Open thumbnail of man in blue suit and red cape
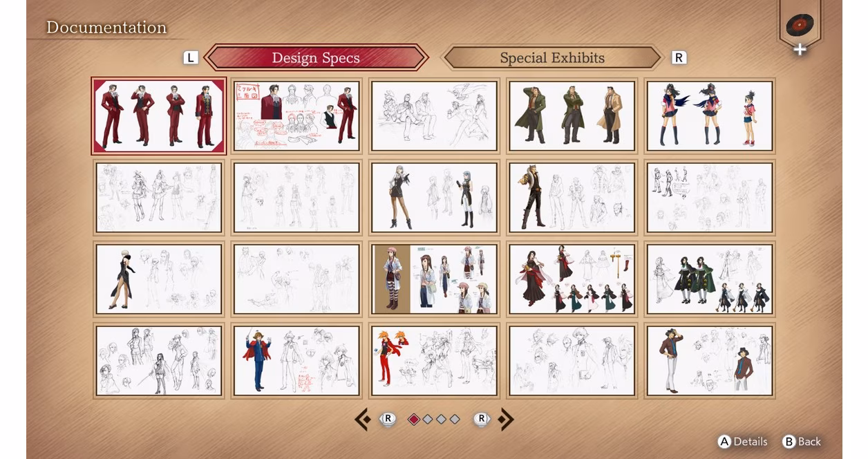This screenshot has width=868, height=459. coord(296,361)
